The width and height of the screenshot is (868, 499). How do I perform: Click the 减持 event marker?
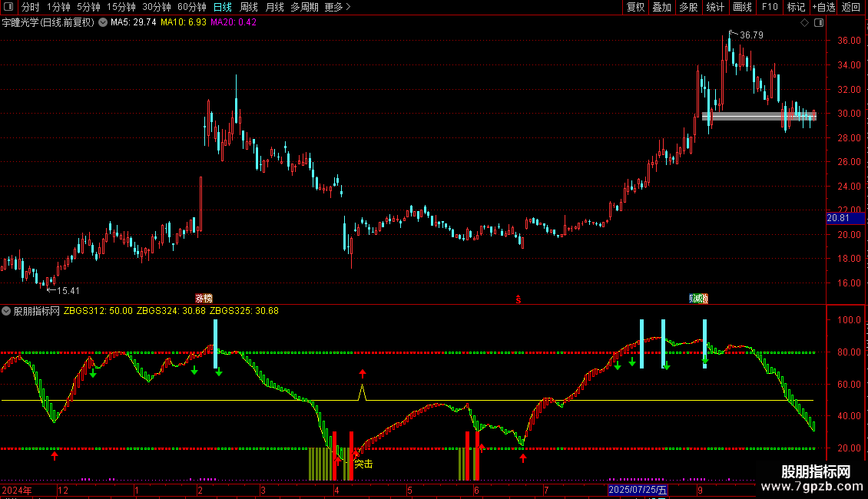pyautogui.click(x=698, y=299)
